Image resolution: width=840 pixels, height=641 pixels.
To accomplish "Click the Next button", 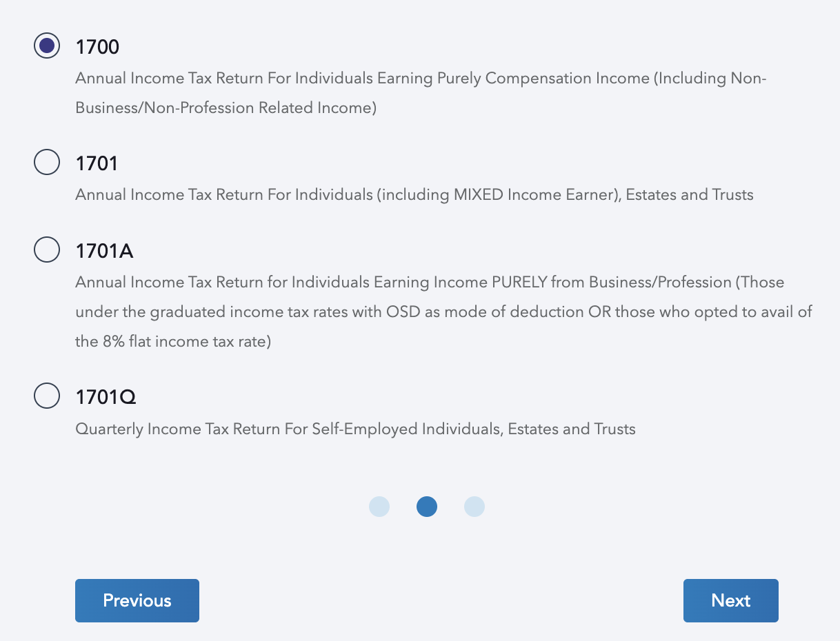I will (730, 600).
